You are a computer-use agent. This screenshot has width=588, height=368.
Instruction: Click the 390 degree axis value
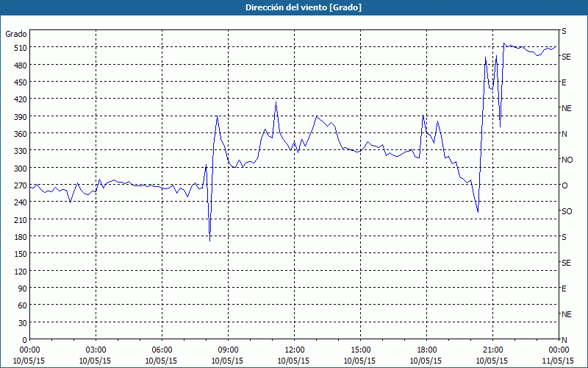[x=21, y=117]
